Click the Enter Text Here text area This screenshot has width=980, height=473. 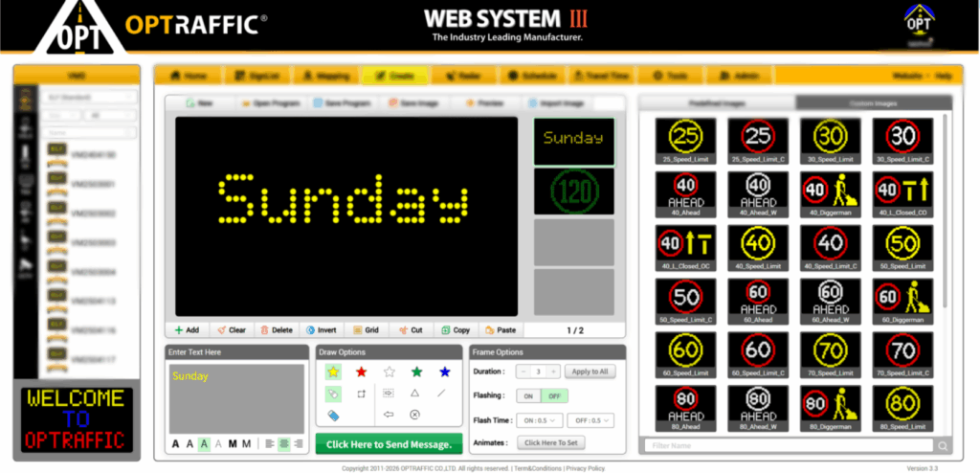click(236, 398)
